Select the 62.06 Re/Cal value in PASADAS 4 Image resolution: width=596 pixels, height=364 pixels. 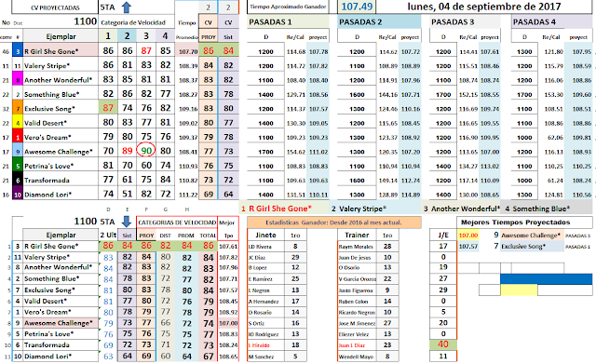coord(555,138)
